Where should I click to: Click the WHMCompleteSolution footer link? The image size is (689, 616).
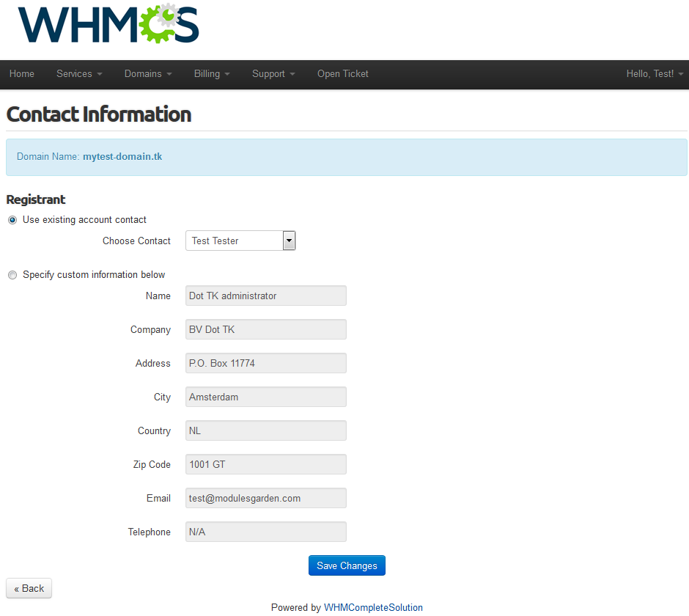(373, 607)
